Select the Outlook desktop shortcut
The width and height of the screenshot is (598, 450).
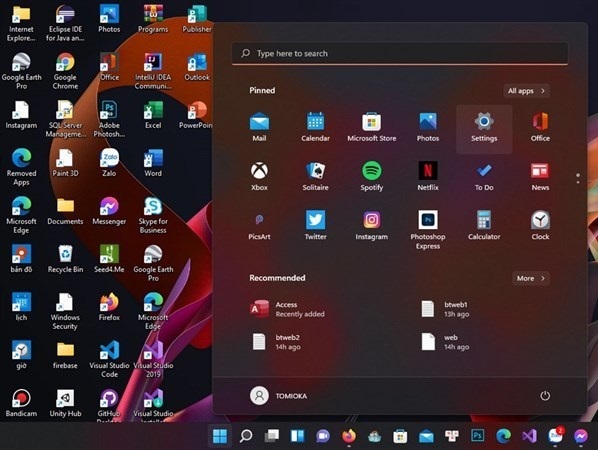[x=197, y=67]
